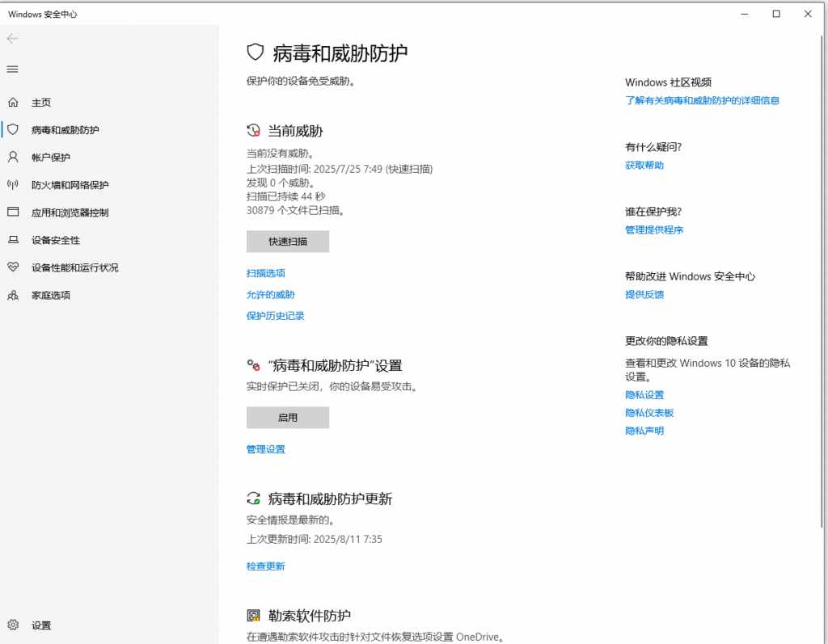The image size is (828, 644).
Task: Click the 当前威胁 scan history icon
Action: 253,130
